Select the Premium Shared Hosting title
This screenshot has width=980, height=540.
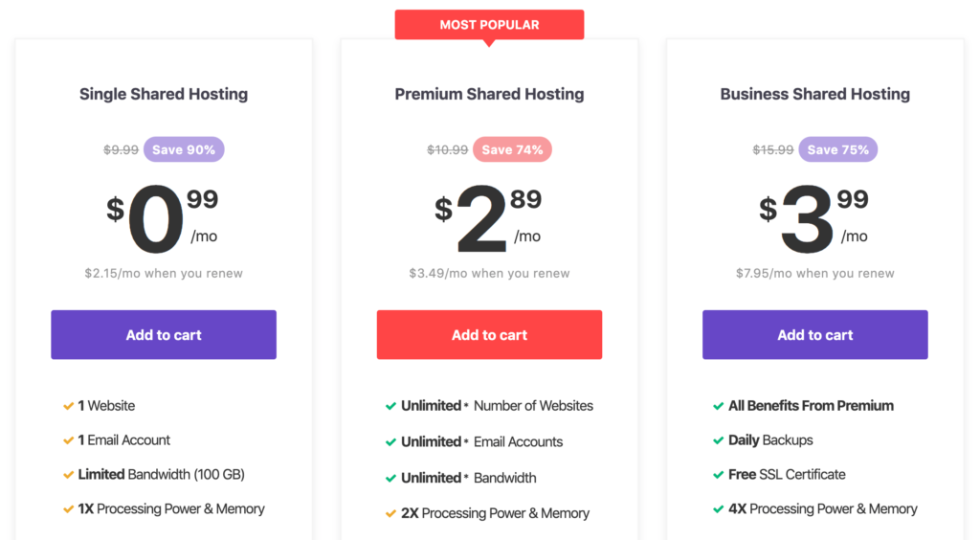point(489,94)
